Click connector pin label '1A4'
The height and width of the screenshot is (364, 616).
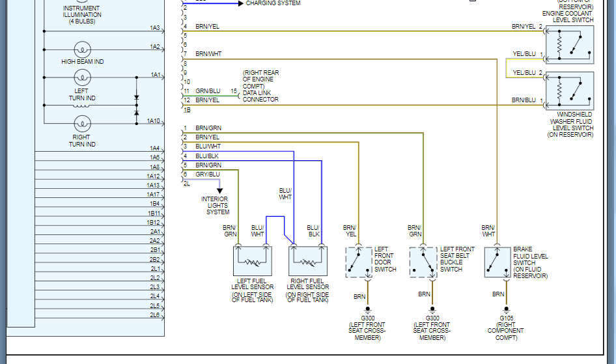pos(154,148)
